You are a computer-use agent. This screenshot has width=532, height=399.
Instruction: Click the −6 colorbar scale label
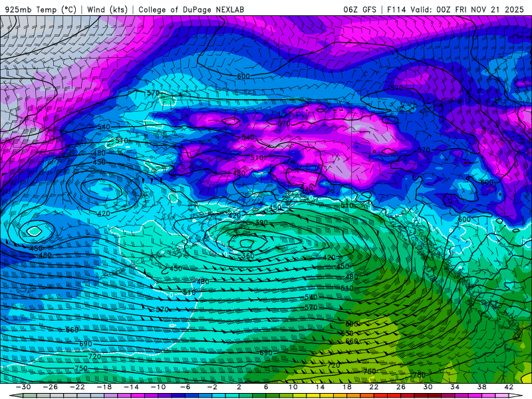coord(186,387)
